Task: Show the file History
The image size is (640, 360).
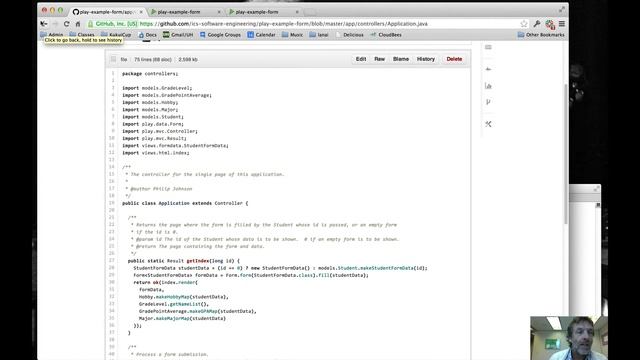Action: [426, 59]
